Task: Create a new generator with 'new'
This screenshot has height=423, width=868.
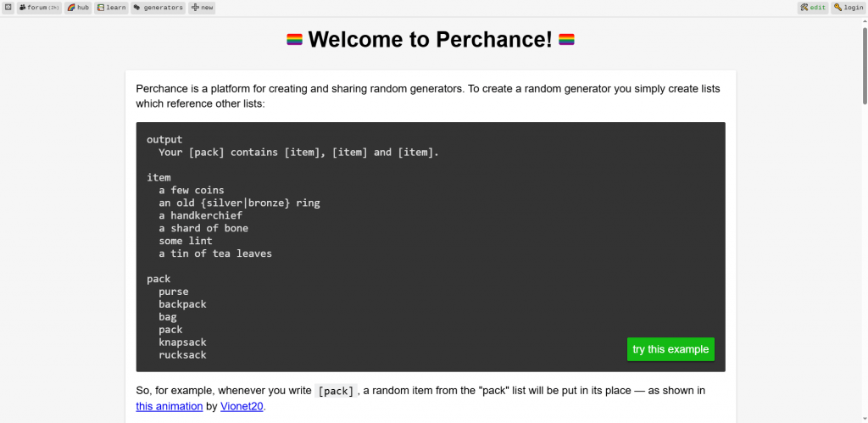Action: 202,8
